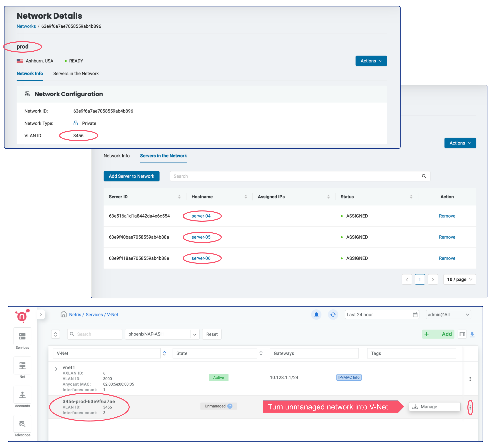Click the download icon next to Add
The width and height of the screenshot is (491, 448).
(472, 334)
